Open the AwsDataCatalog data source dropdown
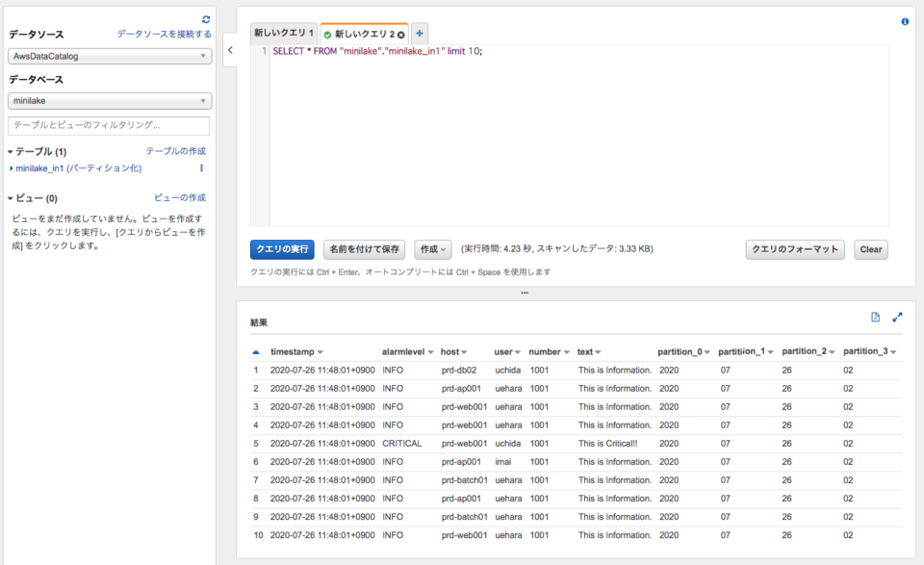Screen dimensions: 924x565 pyautogui.click(x=110, y=56)
